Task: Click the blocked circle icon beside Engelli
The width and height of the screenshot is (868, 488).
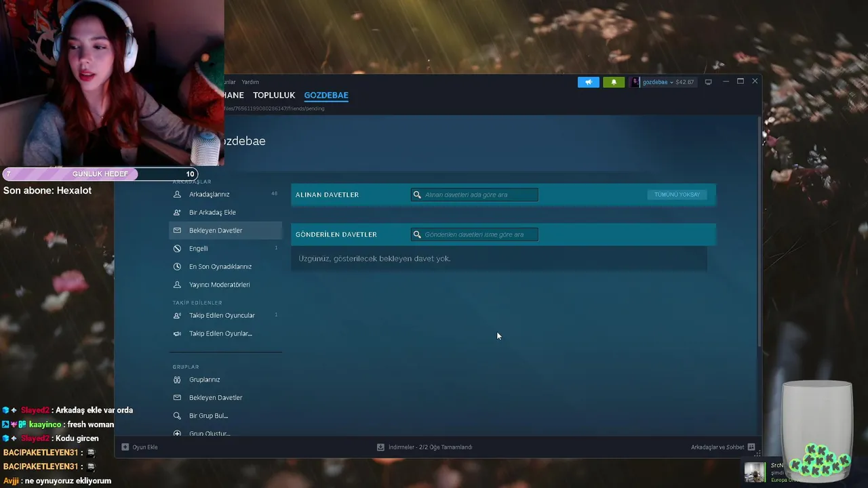Action: tap(177, 249)
